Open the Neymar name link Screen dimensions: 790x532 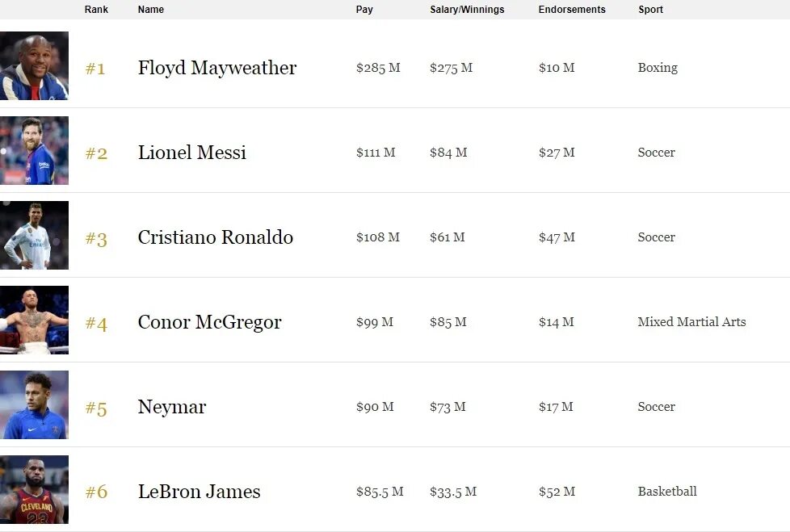(172, 407)
